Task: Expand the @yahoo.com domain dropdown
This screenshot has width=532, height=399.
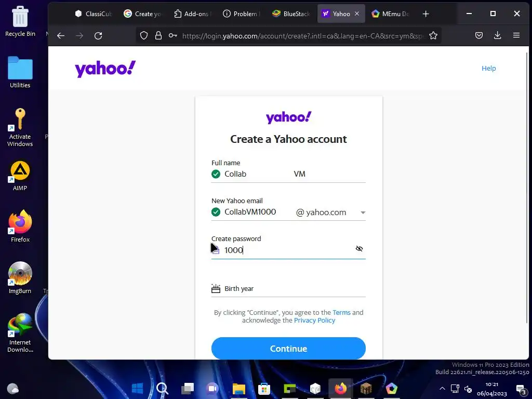Action: click(331, 212)
